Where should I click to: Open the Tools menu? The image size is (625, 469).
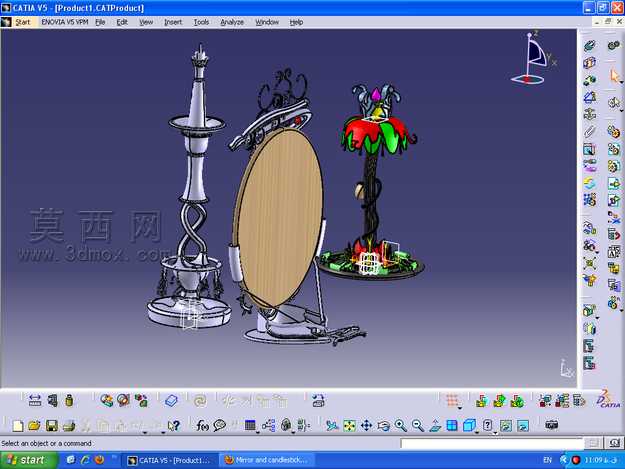pos(201,22)
